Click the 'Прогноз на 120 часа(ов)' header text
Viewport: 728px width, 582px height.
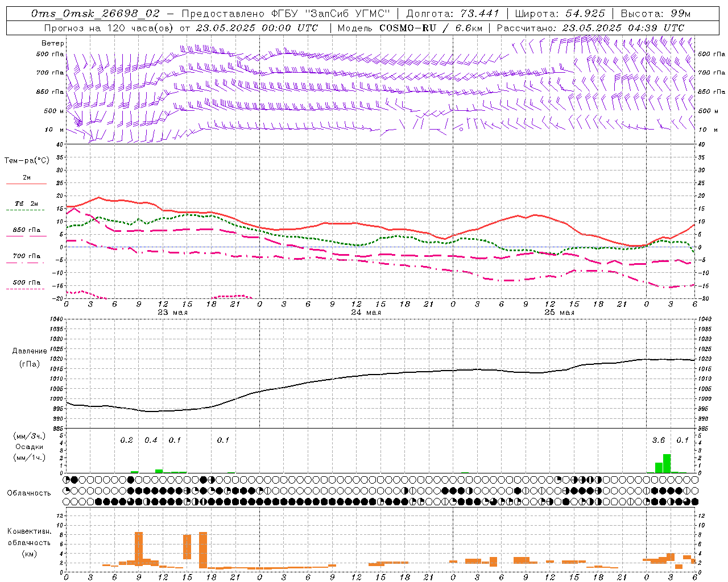[x=109, y=28]
